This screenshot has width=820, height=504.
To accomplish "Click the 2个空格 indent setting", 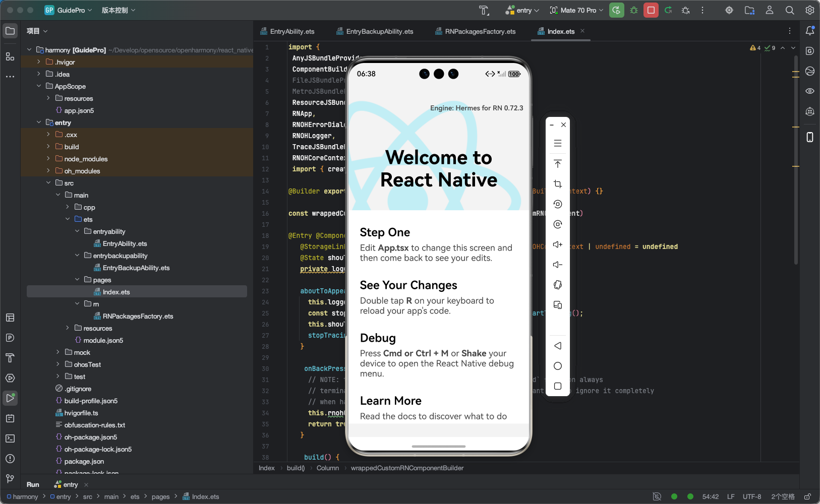I will [783, 496].
